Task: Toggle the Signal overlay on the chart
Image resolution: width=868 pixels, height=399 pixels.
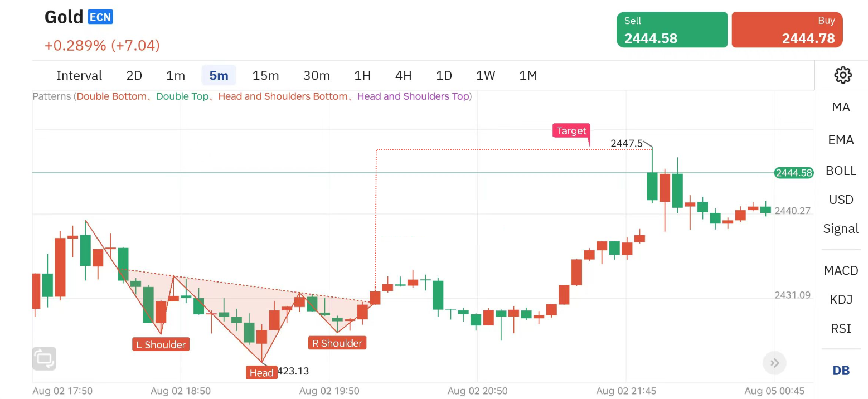Action: (x=840, y=228)
